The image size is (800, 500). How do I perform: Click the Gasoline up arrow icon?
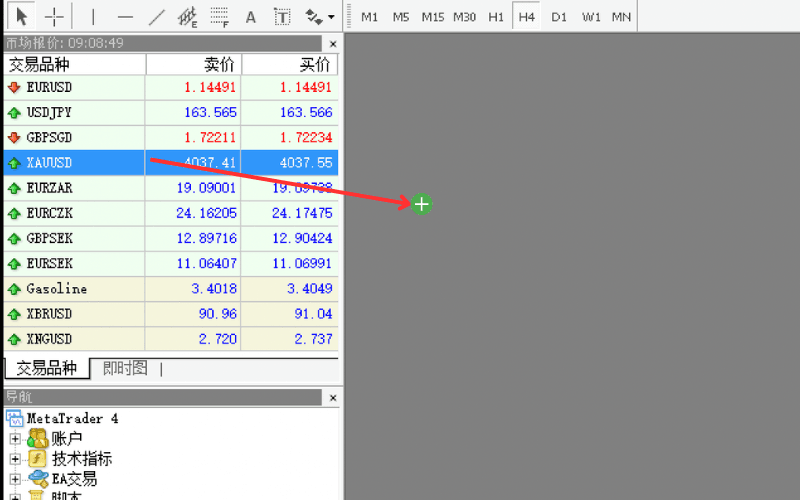tap(14, 289)
